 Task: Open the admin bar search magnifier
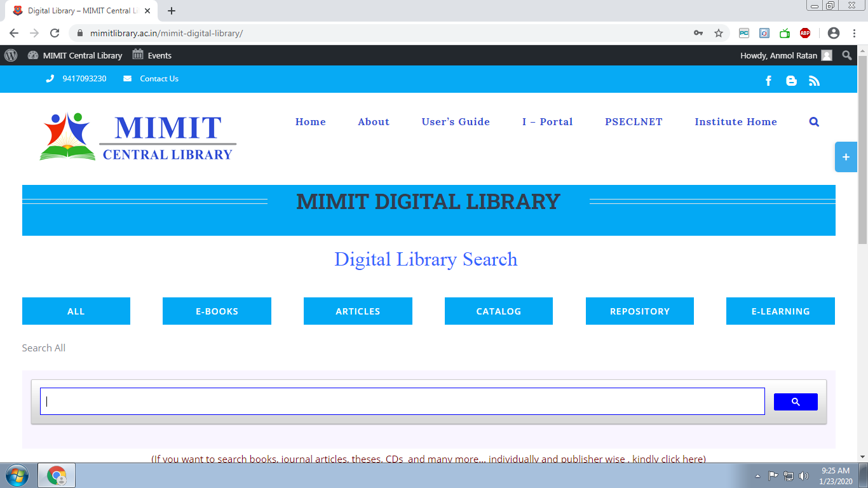click(x=847, y=55)
